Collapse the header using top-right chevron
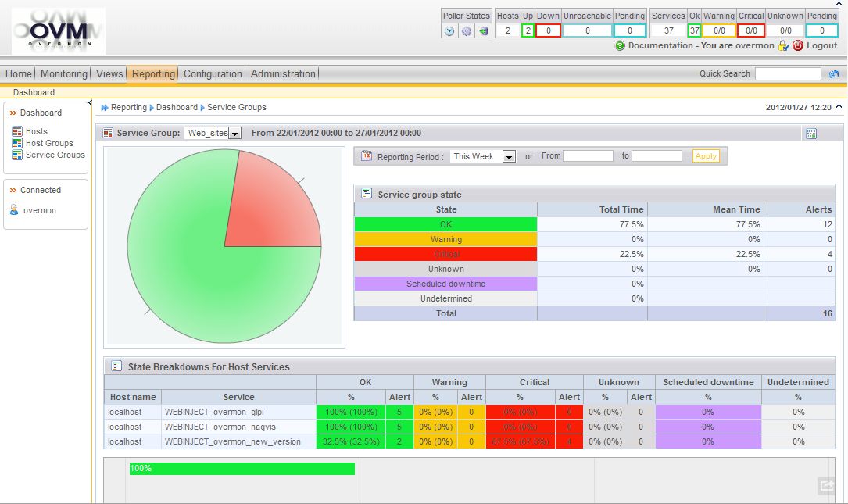 839,106
